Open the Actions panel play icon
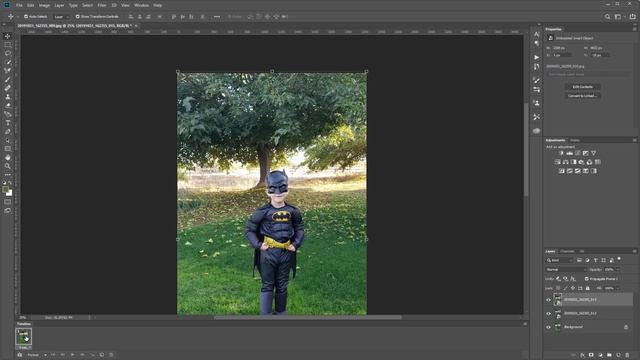Viewport: 640px width, 360px height. tap(536, 58)
